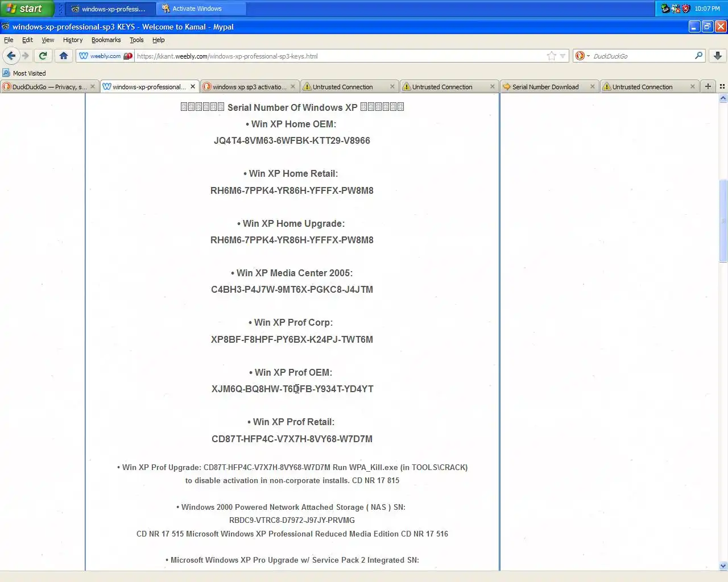
Task: Open the Tools menu
Action: click(136, 40)
